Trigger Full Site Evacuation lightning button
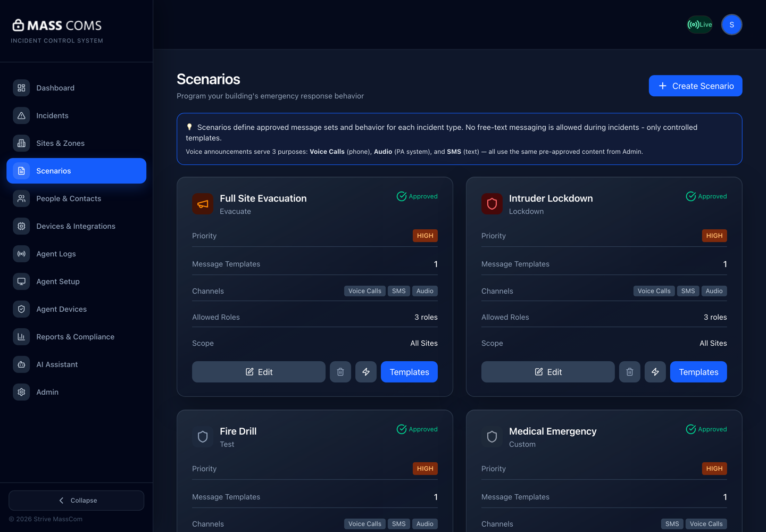Screen dimensions: 766x532 [366, 372]
